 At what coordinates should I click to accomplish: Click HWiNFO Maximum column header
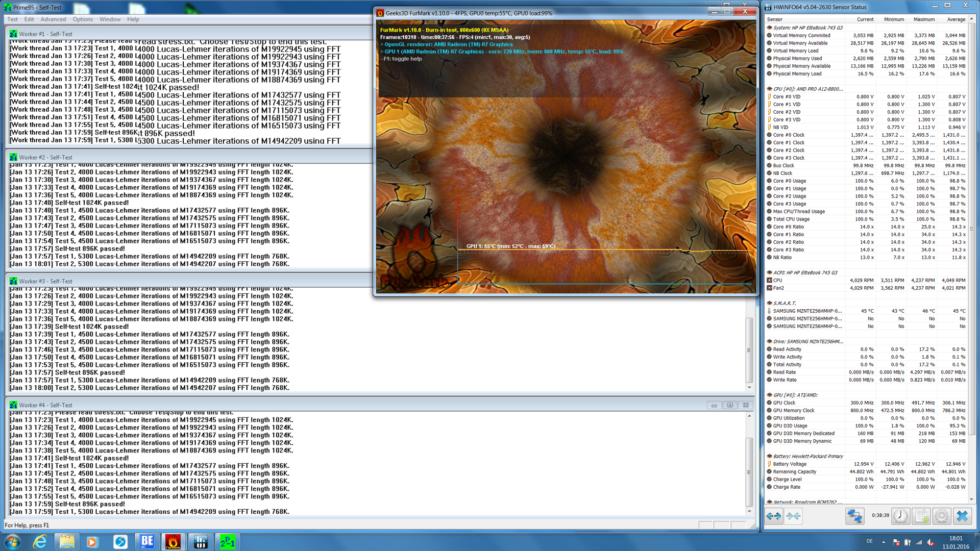pos(922,19)
